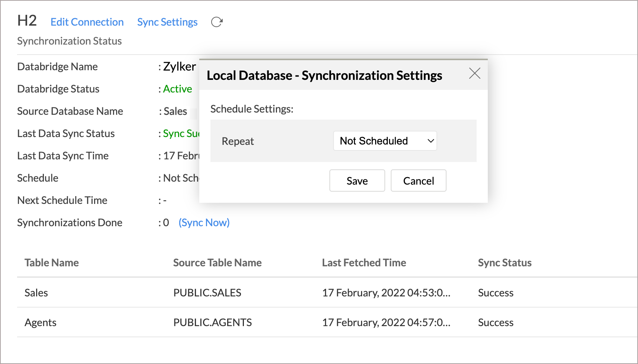The height and width of the screenshot is (364, 638).
Task: Click the Synchronization Status heading
Action: click(x=69, y=41)
